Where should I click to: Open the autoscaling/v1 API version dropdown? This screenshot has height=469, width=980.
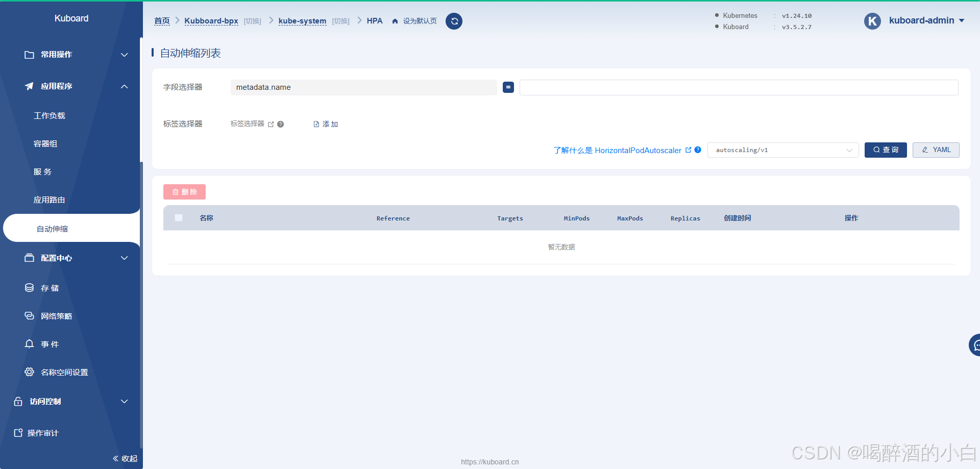(x=782, y=150)
